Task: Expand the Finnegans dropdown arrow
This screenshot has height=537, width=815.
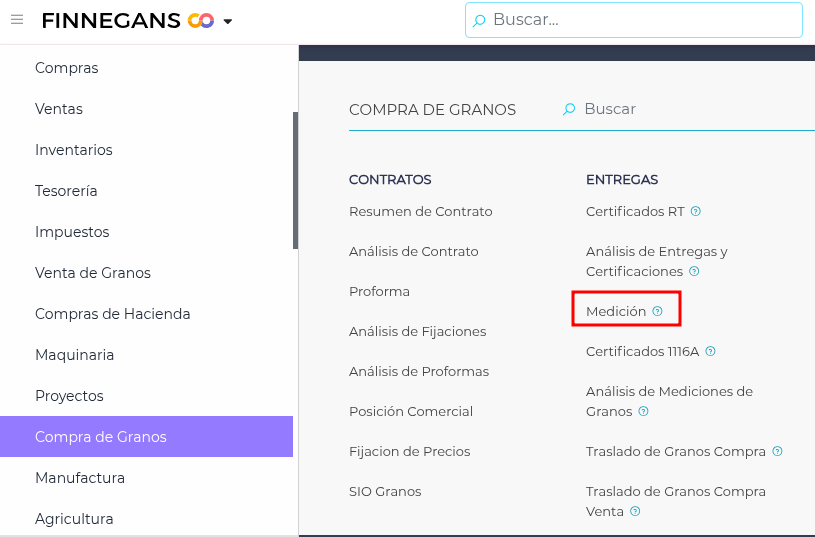Action: click(x=228, y=21)
